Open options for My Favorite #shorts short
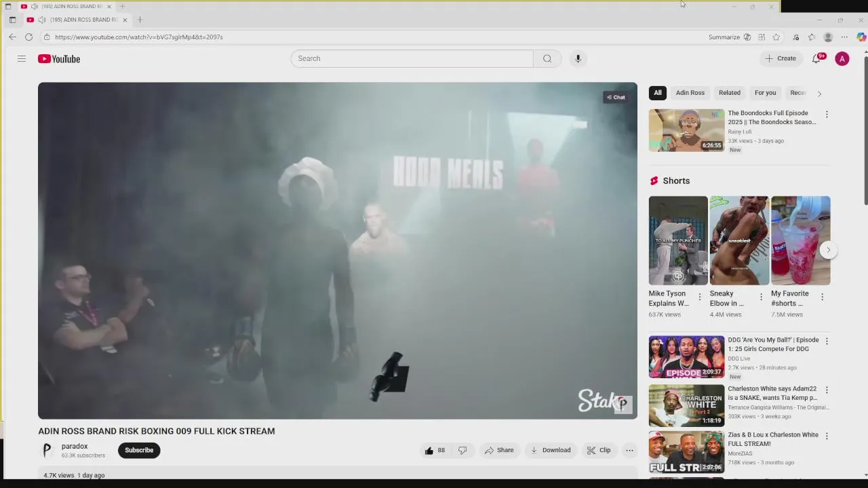 click(x=822, y=297)
